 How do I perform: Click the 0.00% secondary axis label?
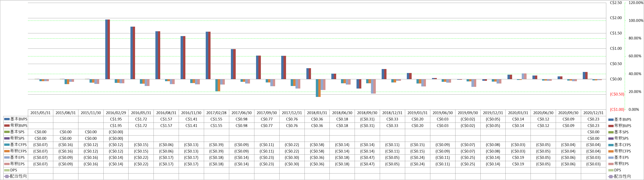[634, 110]
